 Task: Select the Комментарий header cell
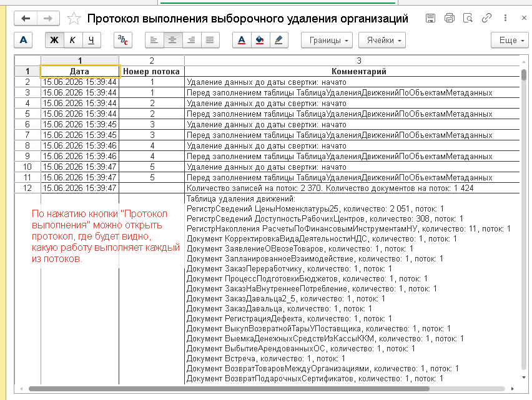[x=352, y=71]
